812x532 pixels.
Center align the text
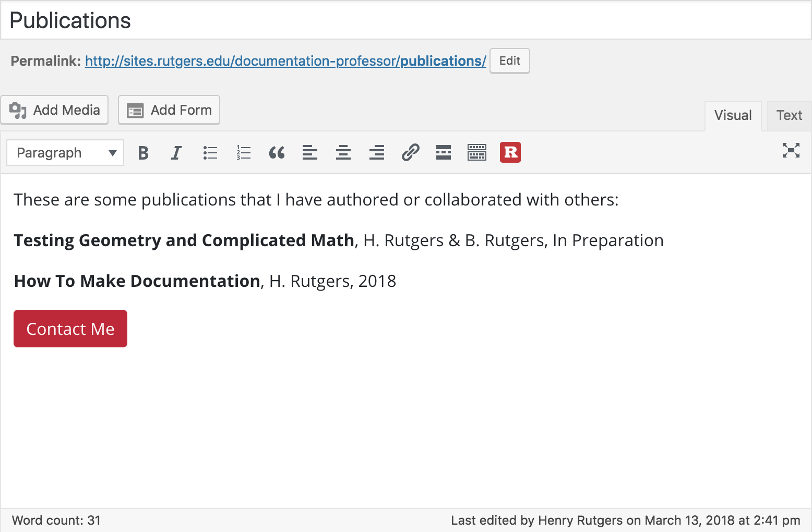click(343, 153)
